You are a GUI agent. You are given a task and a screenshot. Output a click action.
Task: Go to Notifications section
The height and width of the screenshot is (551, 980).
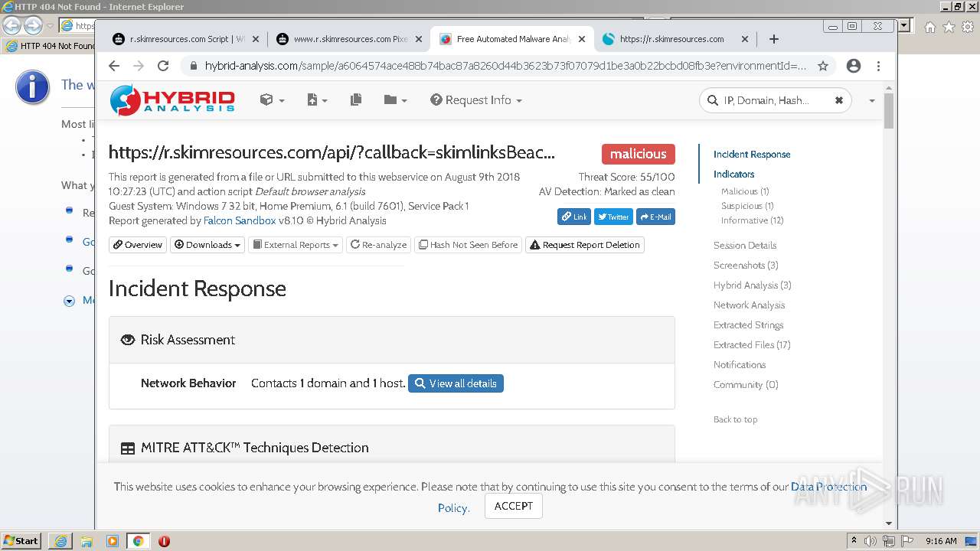(x=740, y=364)
